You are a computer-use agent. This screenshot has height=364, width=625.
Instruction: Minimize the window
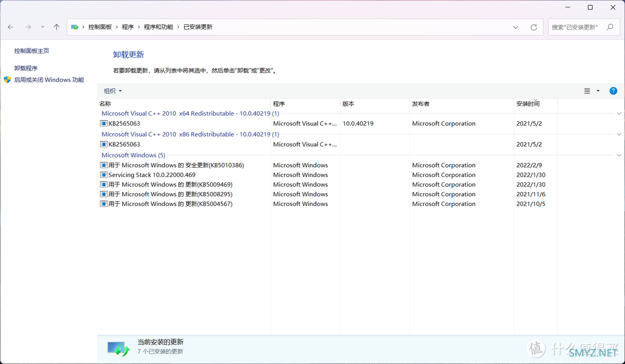coord(568,7)
